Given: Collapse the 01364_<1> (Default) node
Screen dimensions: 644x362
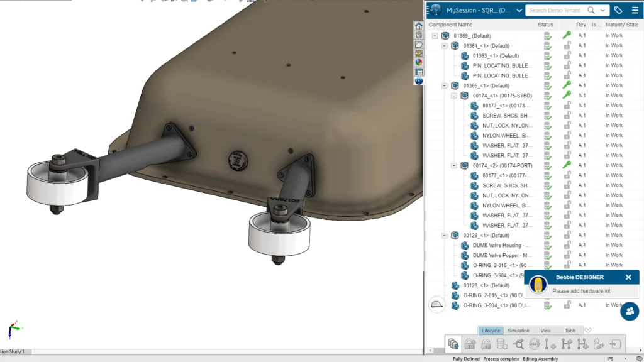Looking at the screenshot, I should coord(445,46).
